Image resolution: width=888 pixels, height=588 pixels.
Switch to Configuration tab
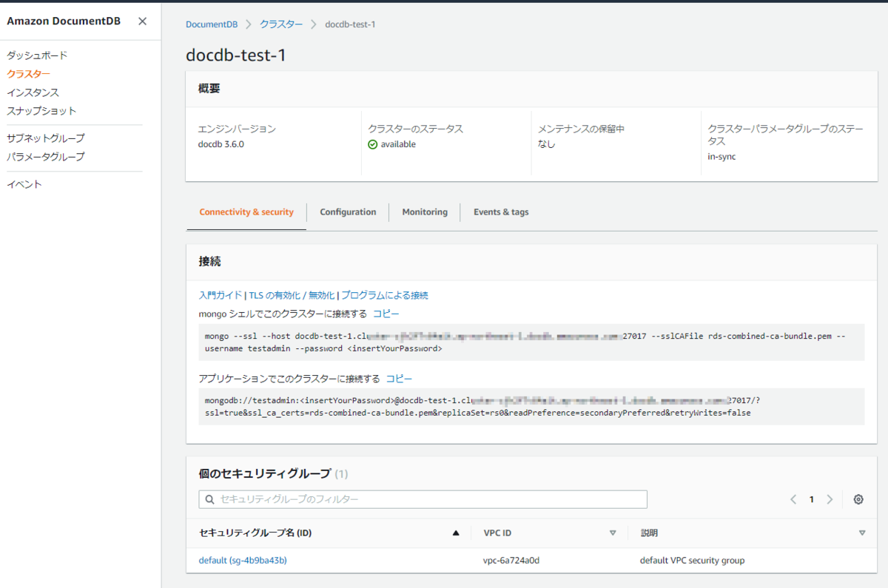(x=348, y=212)
